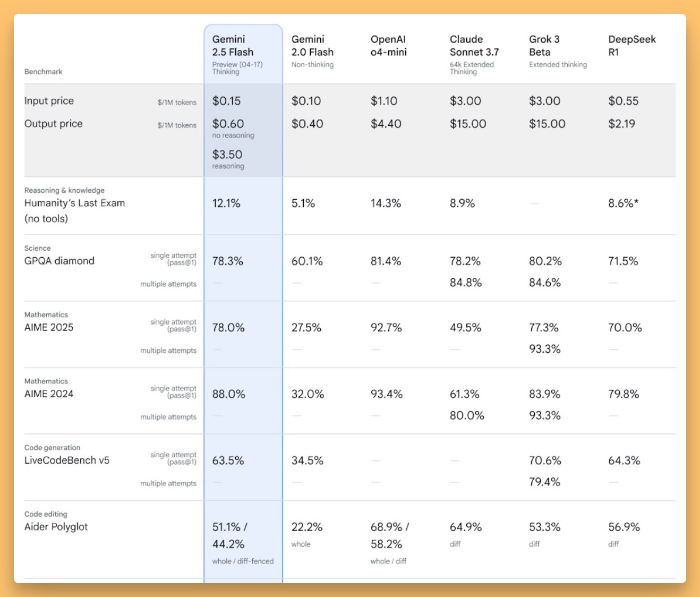700x597 pixels.
Task: Select the 5.1% Humanity's Last Exam score
Action: (x=303, y=203)
